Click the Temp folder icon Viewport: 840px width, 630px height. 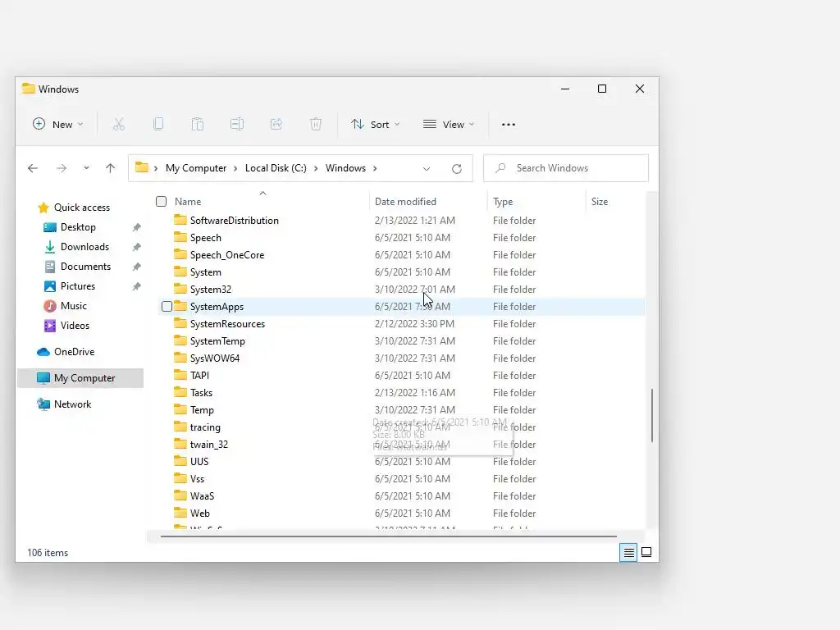pos(180,409)
